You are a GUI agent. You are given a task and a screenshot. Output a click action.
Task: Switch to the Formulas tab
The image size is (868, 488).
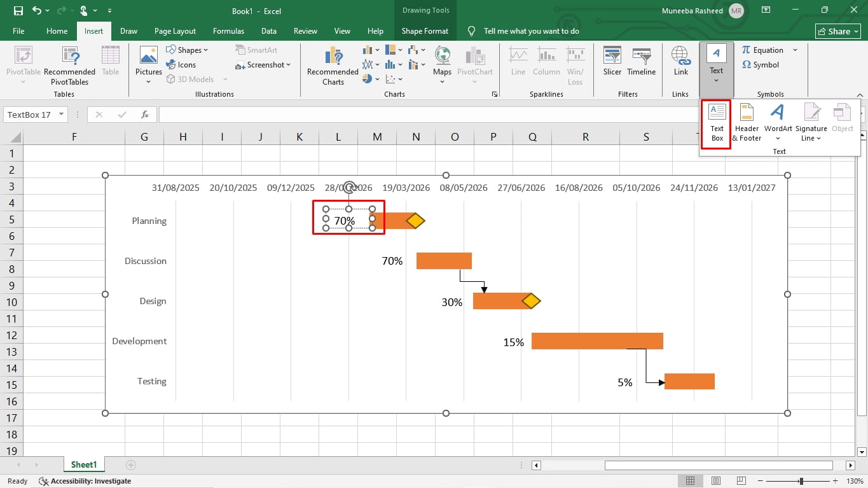point(228,31)
